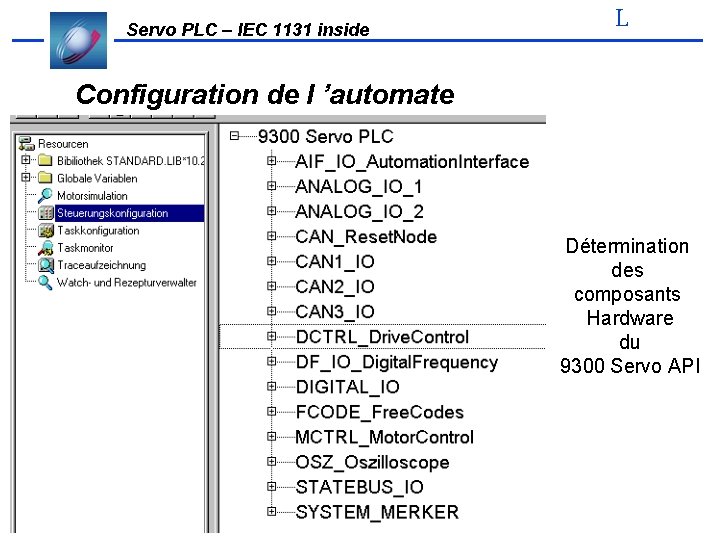Screen dimensions: 720x540
Task: Select the CAN1_IO label
Action: 335,262
